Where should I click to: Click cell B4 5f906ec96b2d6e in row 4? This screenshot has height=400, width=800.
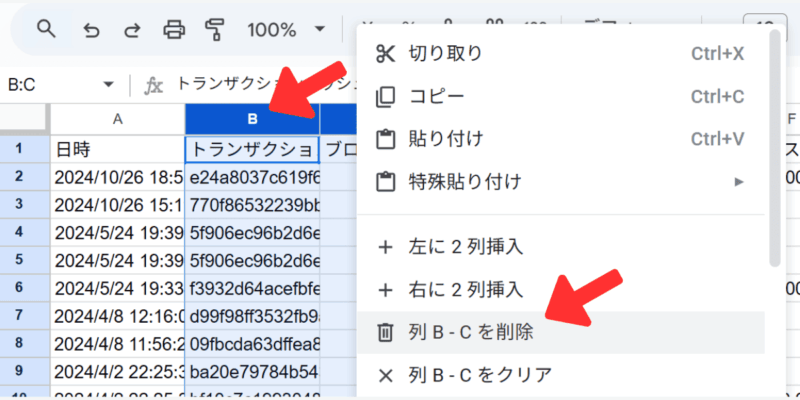pyautogui.click(x=253, y=232)
